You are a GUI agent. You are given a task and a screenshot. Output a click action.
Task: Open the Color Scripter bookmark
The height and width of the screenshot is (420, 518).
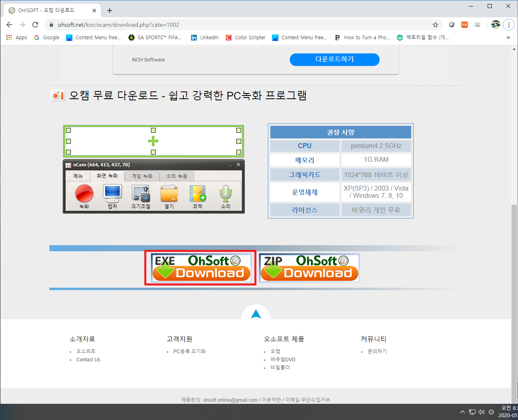tap(246, 37)
